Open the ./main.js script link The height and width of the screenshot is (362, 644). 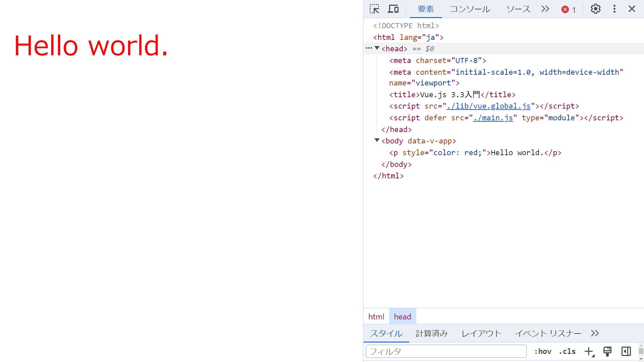(493, 118)
